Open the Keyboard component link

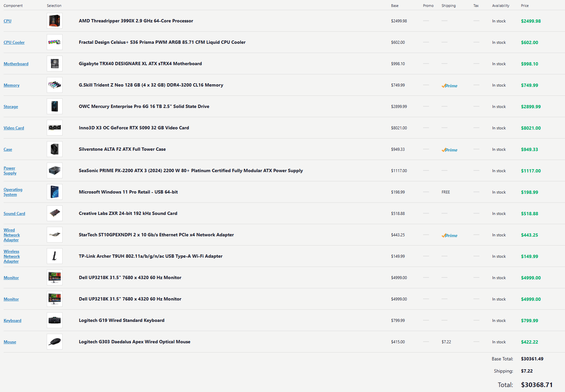click(13, 321)
